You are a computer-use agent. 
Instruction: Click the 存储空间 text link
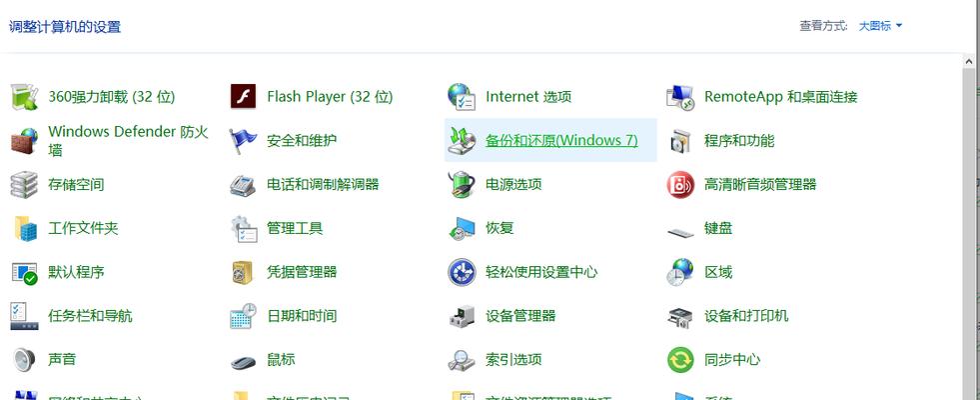76,184
